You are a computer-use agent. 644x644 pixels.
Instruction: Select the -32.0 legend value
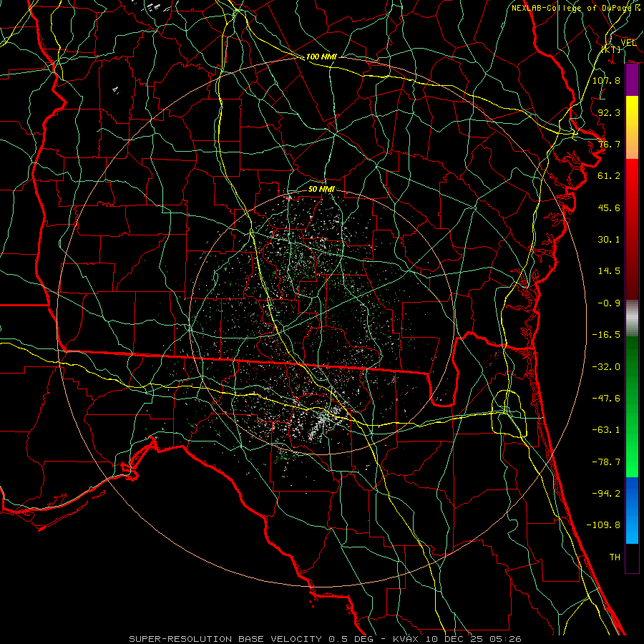pyautogui.click(x=606, y=367)
